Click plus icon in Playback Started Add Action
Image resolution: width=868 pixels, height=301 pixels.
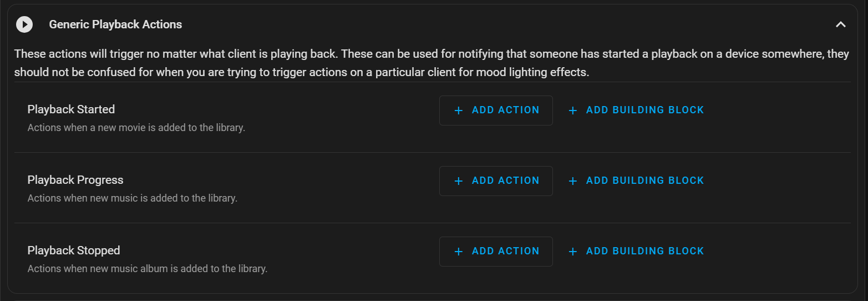[458, 111]
